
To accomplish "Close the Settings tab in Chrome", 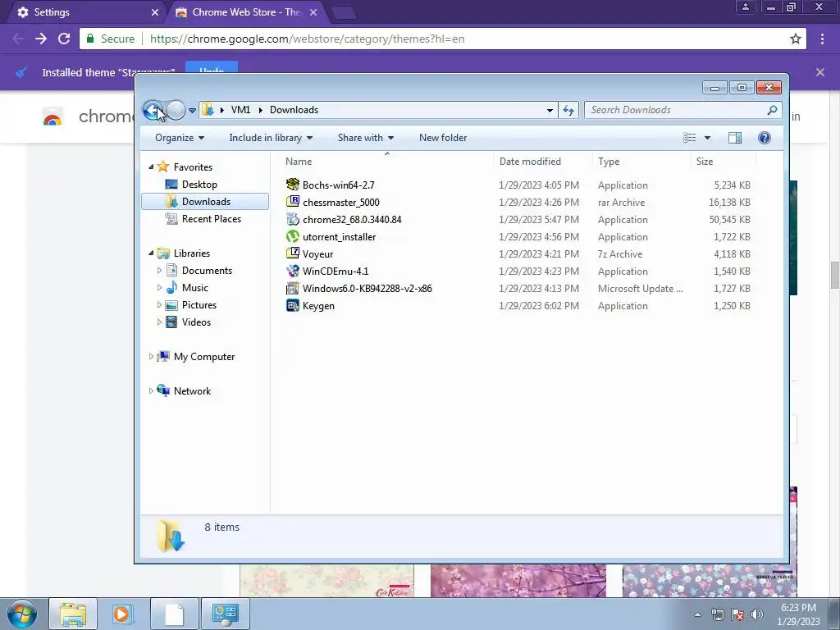I will (154, 12).
